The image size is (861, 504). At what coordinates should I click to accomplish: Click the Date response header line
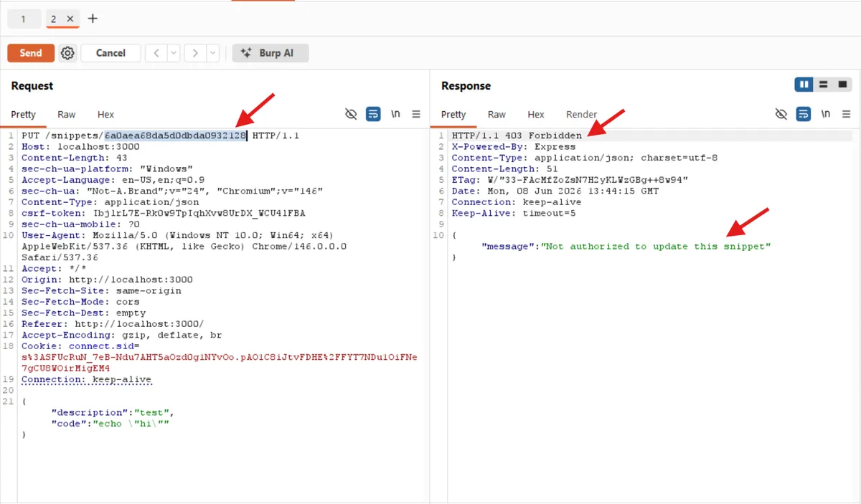(x=555, y=191)
